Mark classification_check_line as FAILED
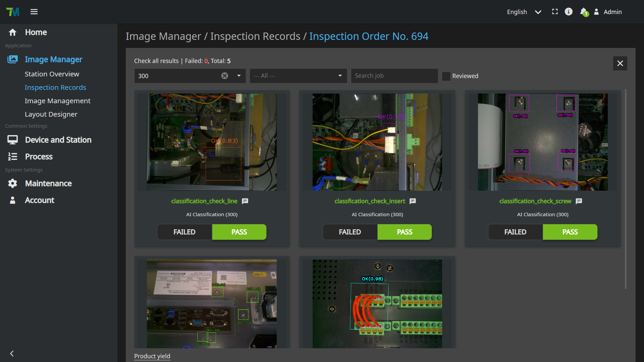Viewport: 644px width, 362px height. point(184,232)
